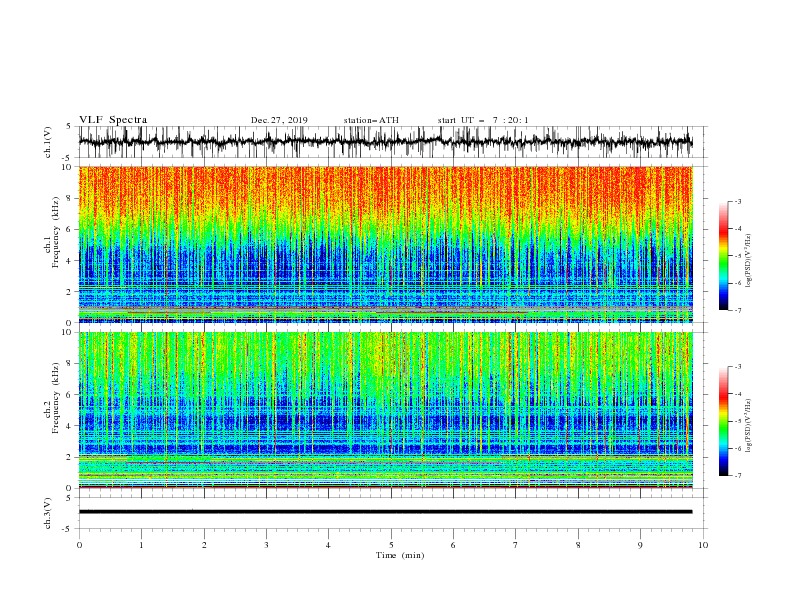Click time axis tick label '10'
The height and width of the screenshot is (612, 792).
[x=703, y=545]
